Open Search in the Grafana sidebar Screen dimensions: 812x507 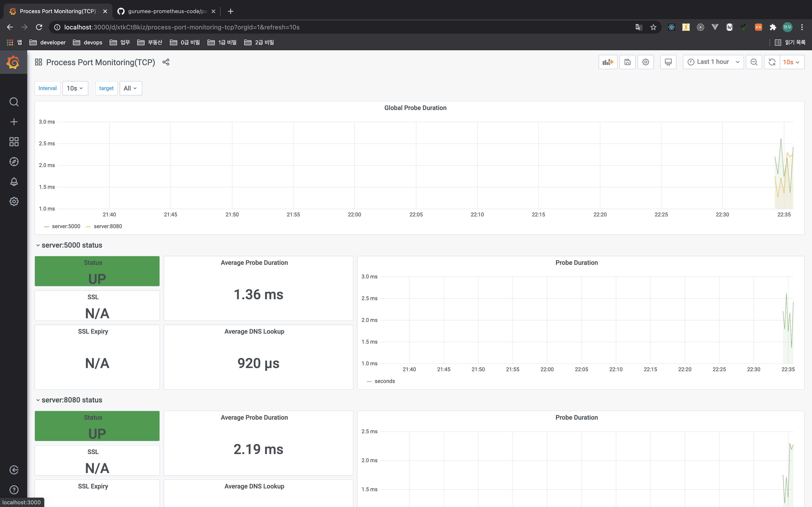pos(14,102)
